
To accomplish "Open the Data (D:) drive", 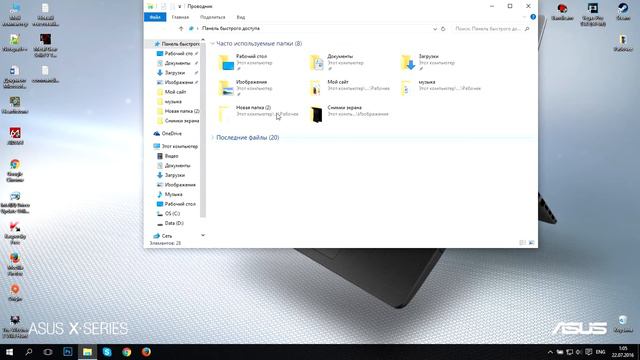I will pos(170,223).
